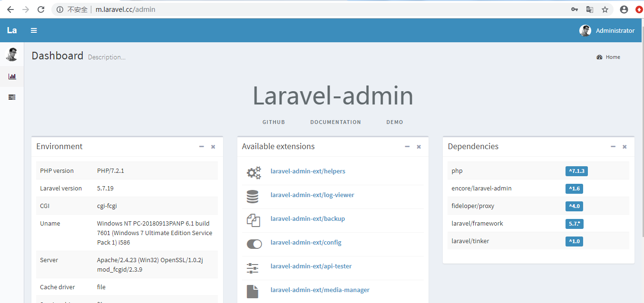Click the config toggle icon
Image resolution: width=644 pixels, height=303 pixels.
pyautogui.click(x=254, y=244)
